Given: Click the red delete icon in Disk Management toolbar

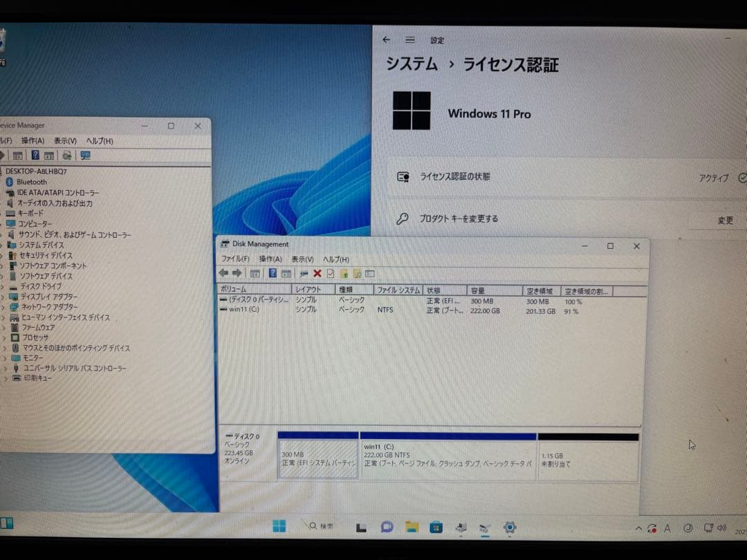Looking at the screenshot, I should (317, 273).
